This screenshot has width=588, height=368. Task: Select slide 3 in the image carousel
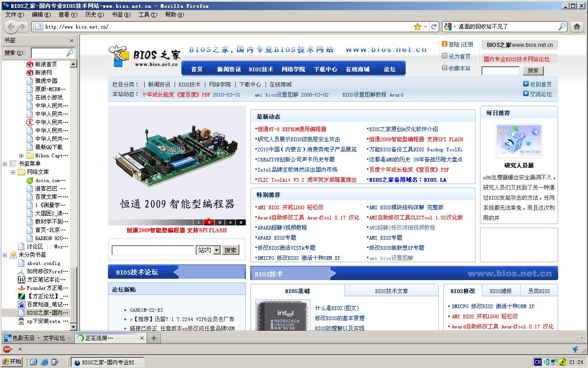[220, 223]
